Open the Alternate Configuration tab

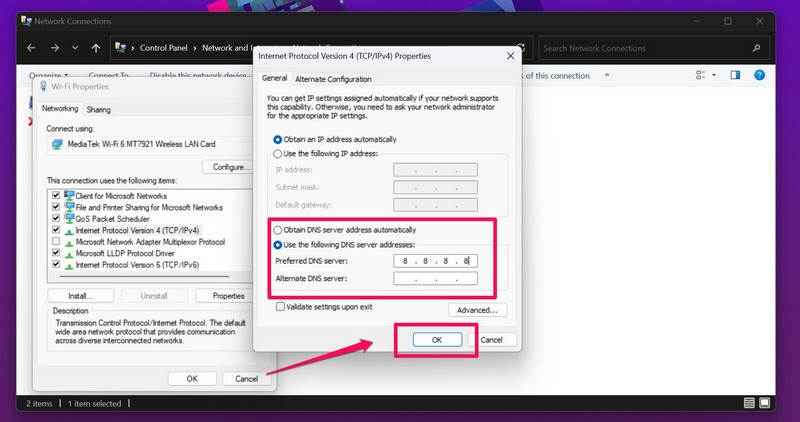click(x=333, y=79)
